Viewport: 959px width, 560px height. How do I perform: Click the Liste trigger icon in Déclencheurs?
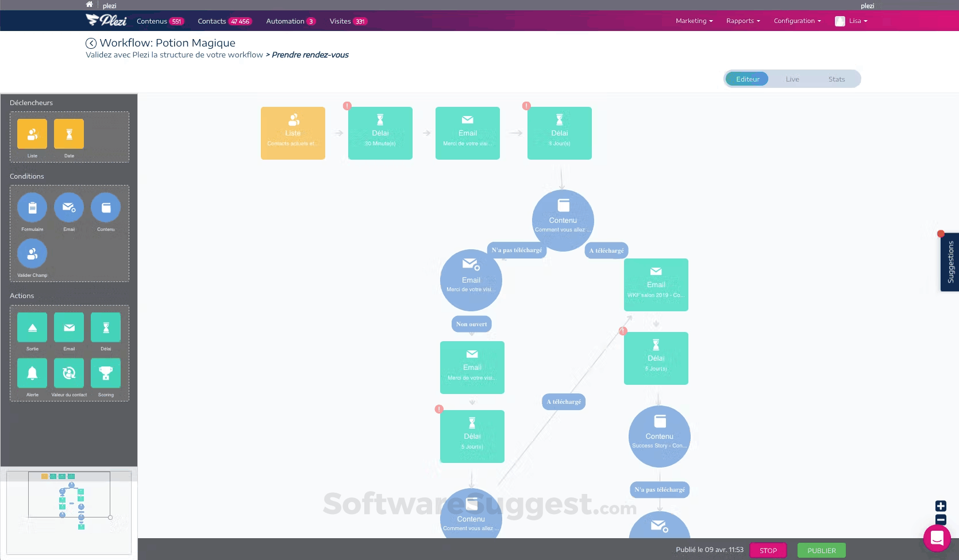tap(32, 134)
